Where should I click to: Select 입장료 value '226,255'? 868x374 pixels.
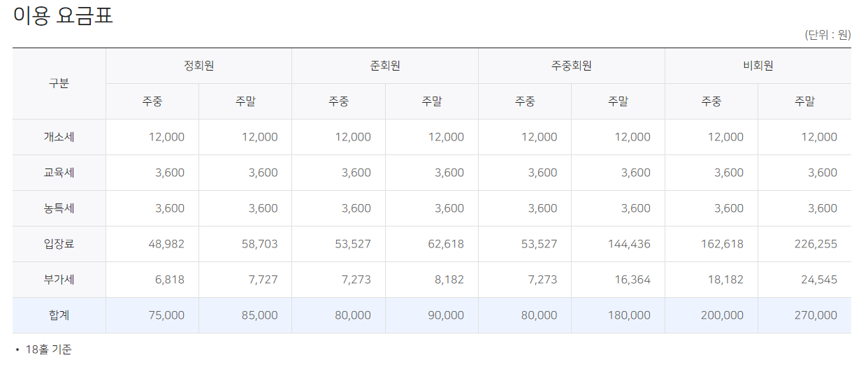coord(816,244)
